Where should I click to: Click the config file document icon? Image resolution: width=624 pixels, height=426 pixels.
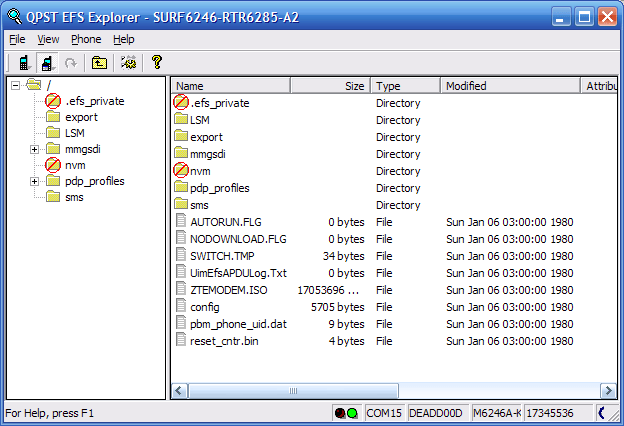[x=181, y=306]
